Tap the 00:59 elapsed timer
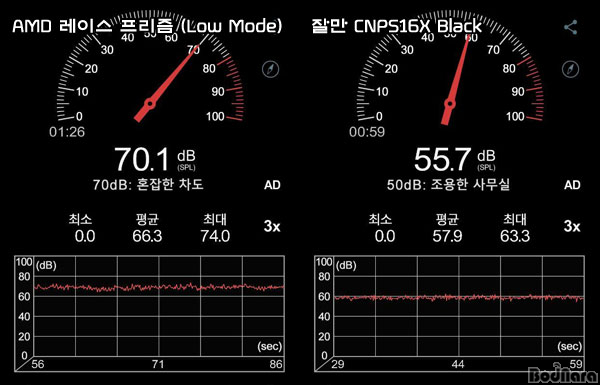600x385 pixels. pyautogui.click(x=367, y=132)
